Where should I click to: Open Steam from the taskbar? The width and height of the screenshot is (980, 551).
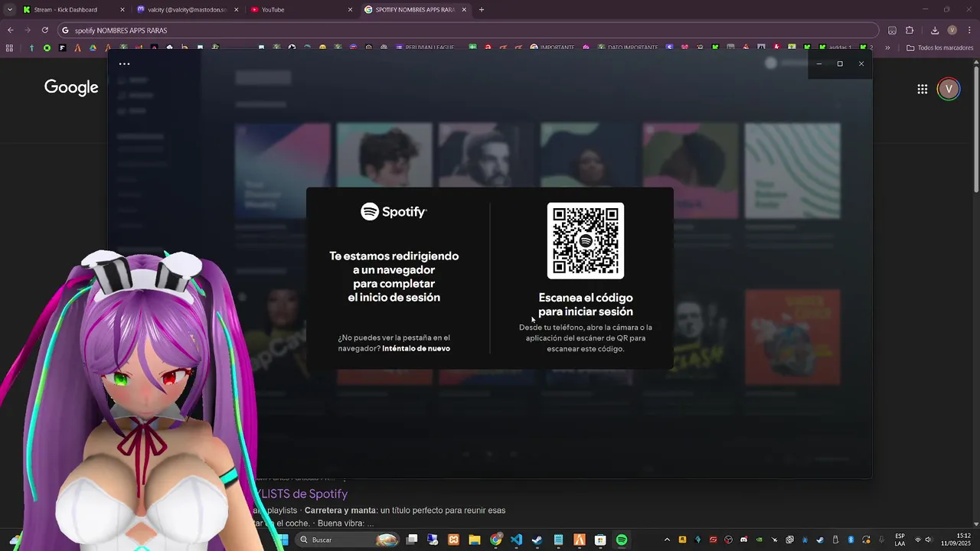537,540
